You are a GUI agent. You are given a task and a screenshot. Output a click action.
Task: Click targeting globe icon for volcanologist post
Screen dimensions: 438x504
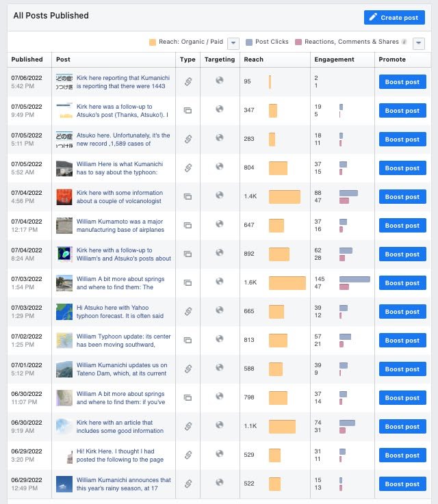219,196
